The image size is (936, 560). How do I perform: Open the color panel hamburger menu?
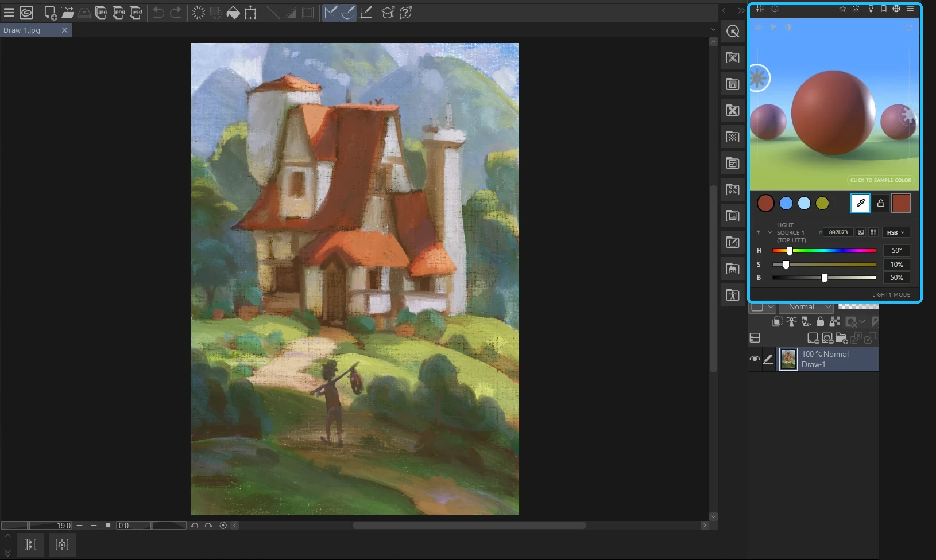[x=910, y=9]
